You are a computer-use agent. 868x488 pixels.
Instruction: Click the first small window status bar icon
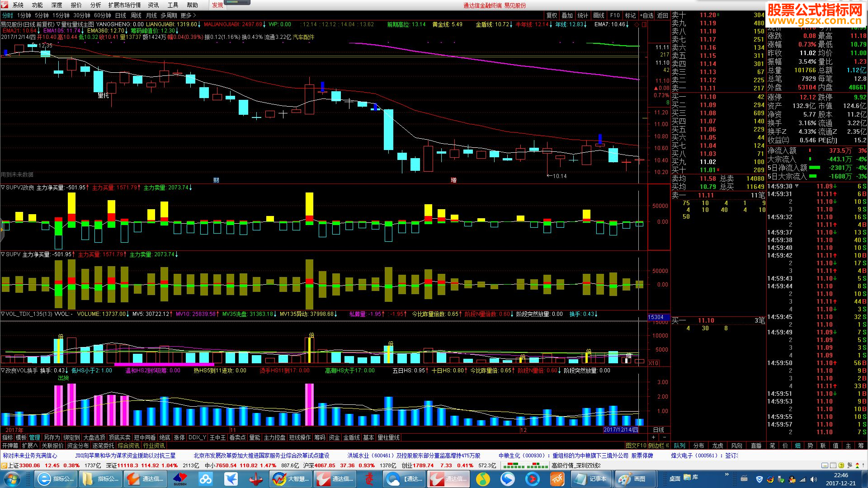click(825, 465)
